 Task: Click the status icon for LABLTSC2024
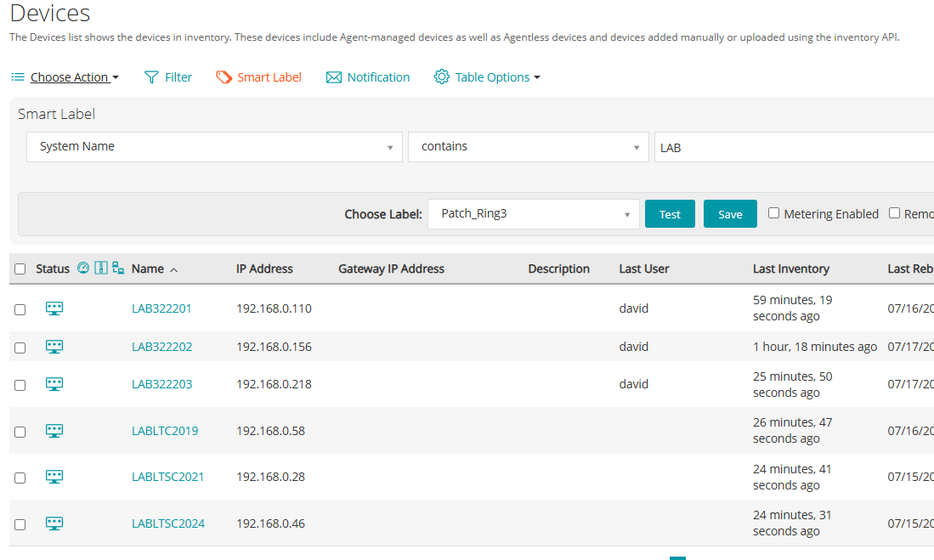(54, 523)
